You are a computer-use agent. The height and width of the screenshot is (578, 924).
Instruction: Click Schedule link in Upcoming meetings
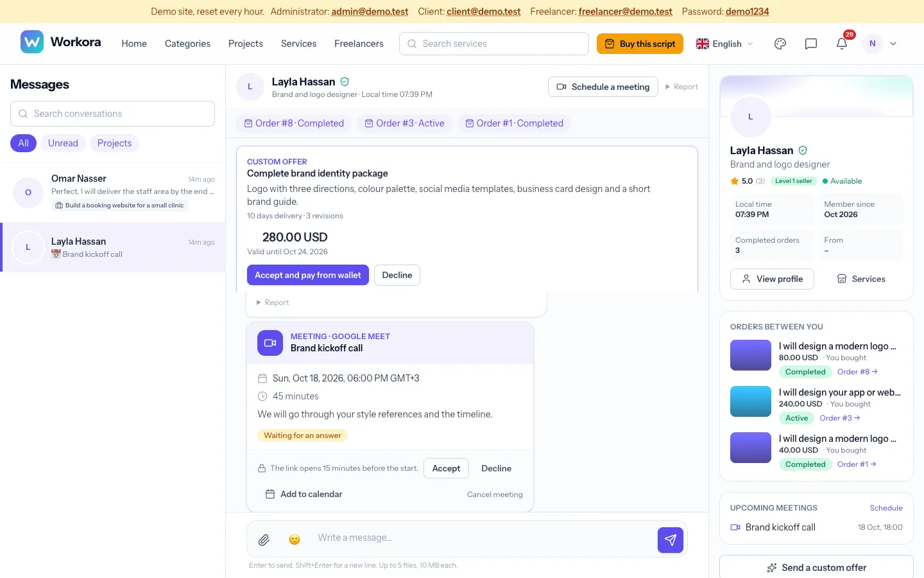(886, 508)
